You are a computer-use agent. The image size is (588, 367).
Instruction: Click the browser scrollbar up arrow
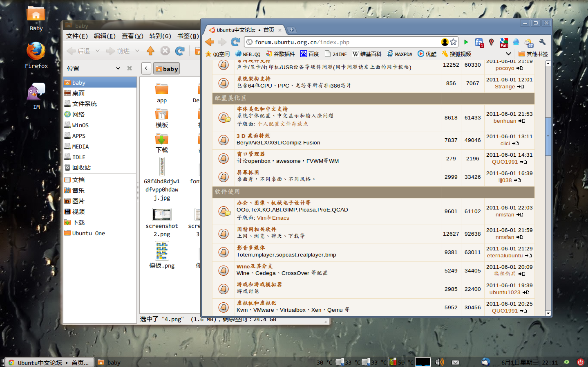(548, 63)
